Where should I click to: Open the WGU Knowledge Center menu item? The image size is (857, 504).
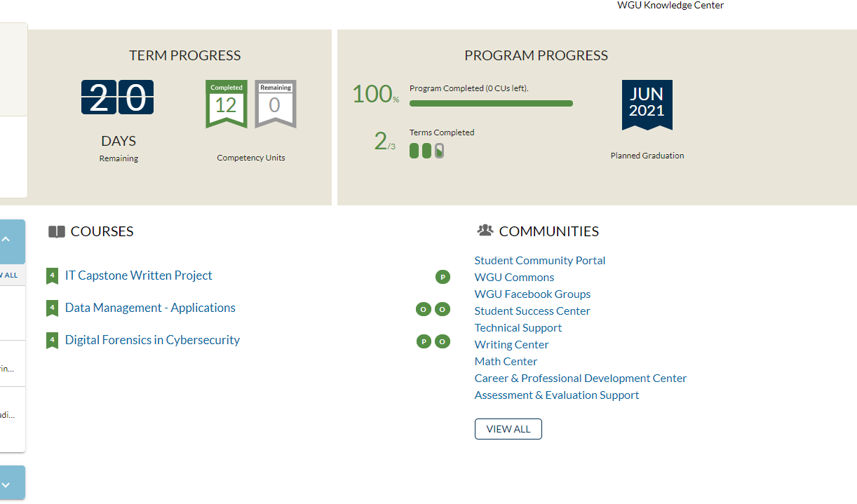pos(670,6)
